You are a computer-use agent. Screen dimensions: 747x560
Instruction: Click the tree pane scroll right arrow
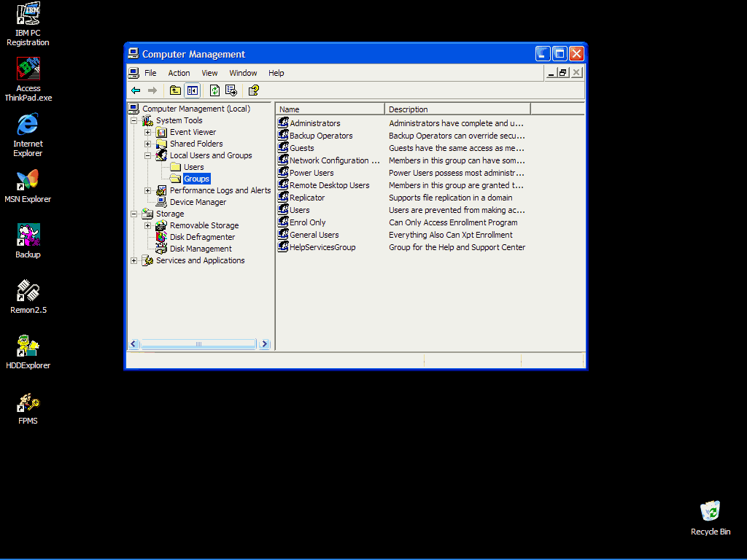265,344
